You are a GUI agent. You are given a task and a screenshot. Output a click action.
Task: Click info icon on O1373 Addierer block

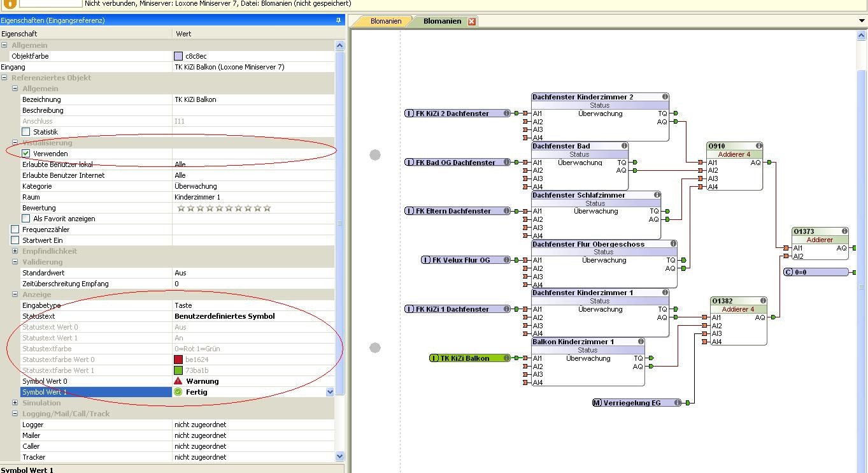point(844,231)
